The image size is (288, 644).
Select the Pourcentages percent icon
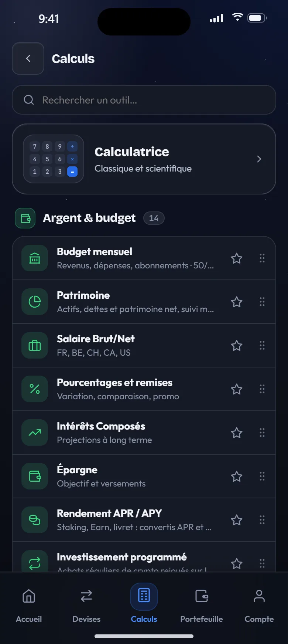[35, 389]
